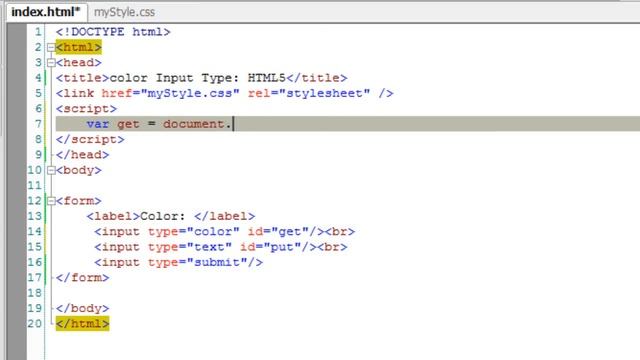
Task: Click the DOCTYPE html declaration text
Action: pos(113,32)
